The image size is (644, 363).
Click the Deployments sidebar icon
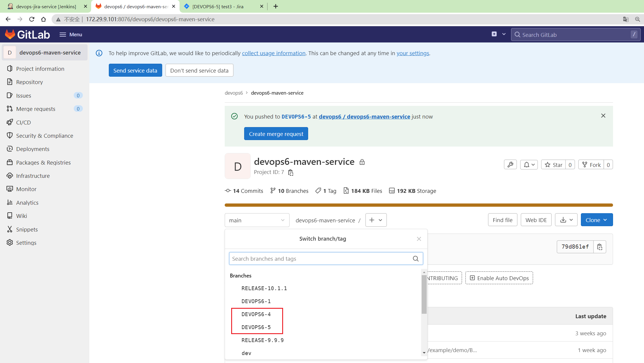(x=10, y=149)
